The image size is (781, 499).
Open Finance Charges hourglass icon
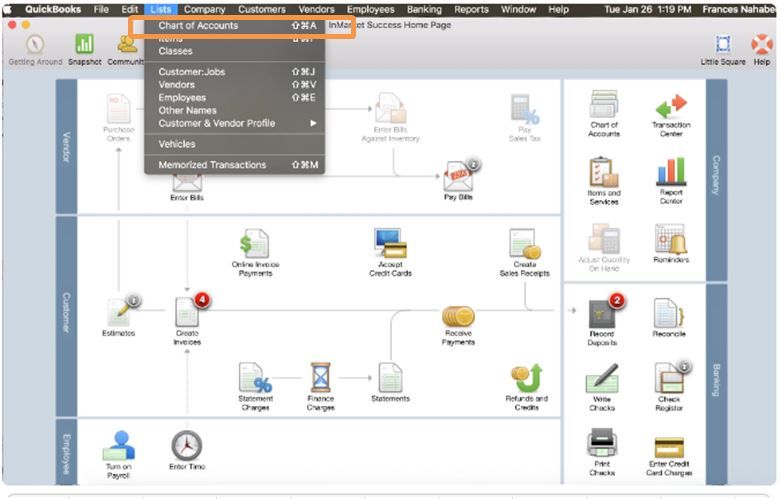tap(320, 378)
